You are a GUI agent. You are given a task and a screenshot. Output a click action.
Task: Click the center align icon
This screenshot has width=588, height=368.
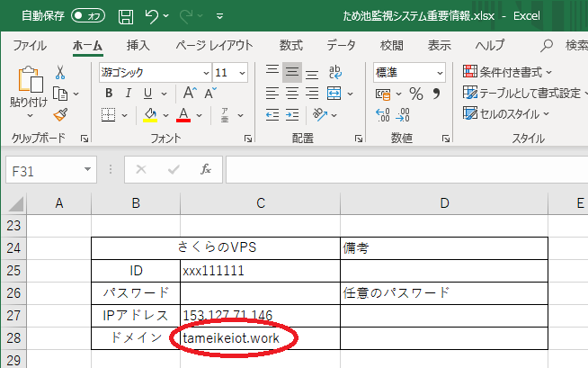pyautogui.click(x=292, y=94)
